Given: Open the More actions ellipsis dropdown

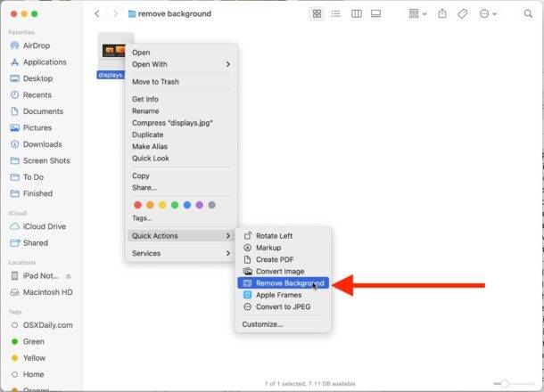Looking at the screenshot, I should (488, 14).
